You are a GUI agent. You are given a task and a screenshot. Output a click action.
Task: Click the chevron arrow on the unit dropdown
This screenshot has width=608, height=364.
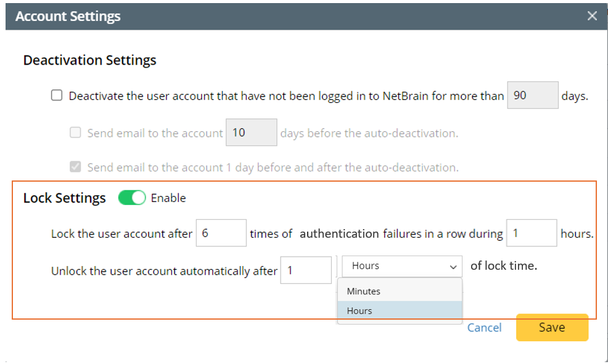pyautogui.click(x=453, y=267)
